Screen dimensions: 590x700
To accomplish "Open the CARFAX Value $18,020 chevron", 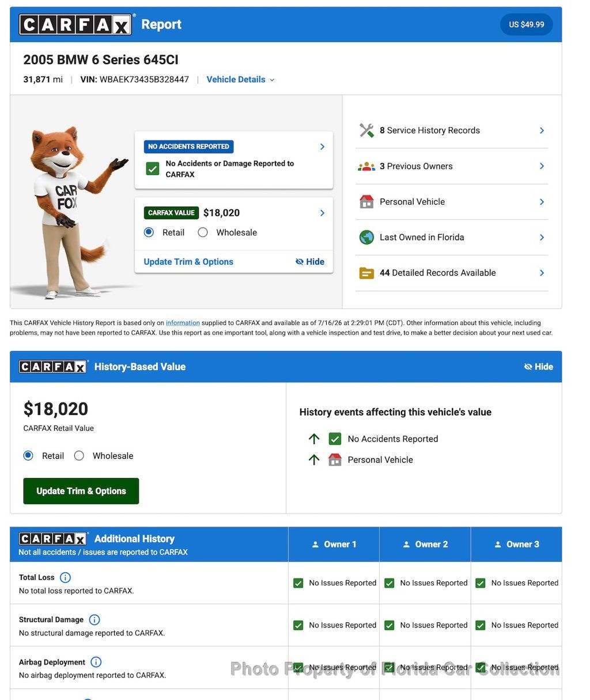I will pyautogui.click(x=322, y=213).
